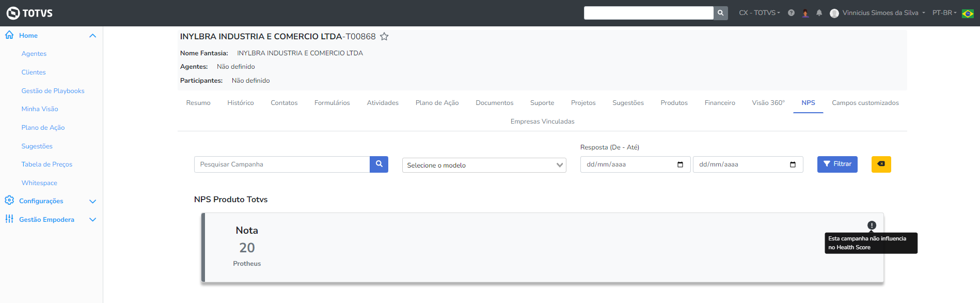
Task: Open Vinnicius Simoes da Silva user menu
Action: [x=883, y=13]
